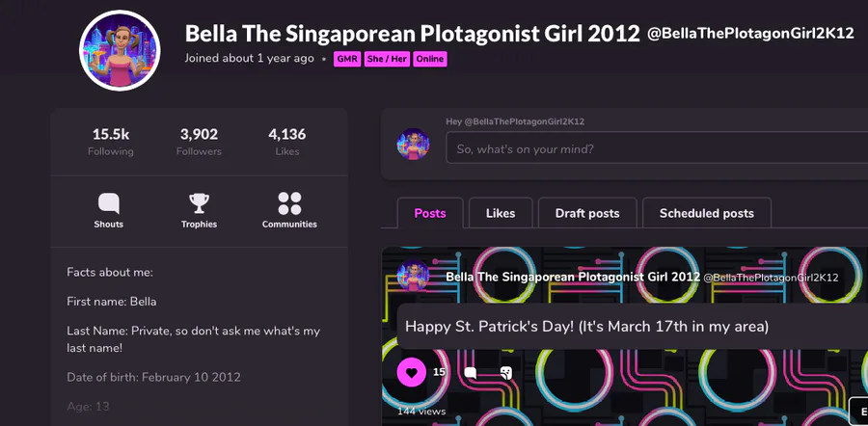
Task: Like the St. Patrick's Day post
Action: [411, 372]
